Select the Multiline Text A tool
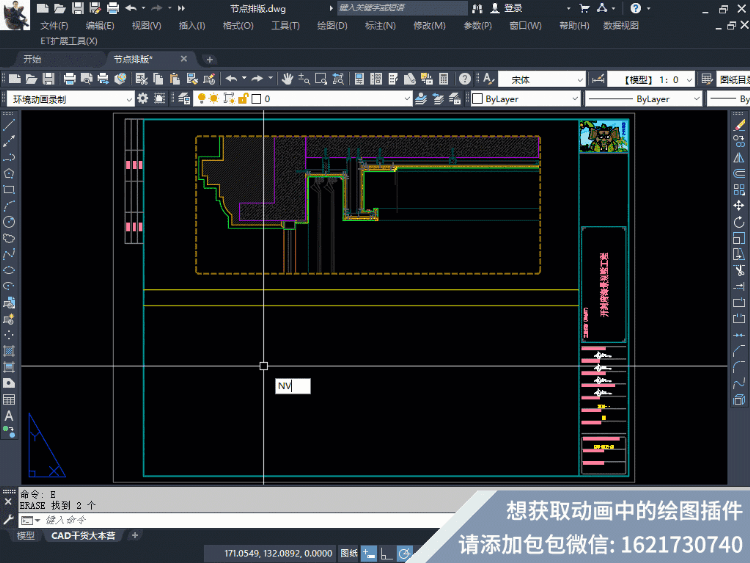Viewport: 750px width, 563px height. pyautogui.click(x=9, y=416)
